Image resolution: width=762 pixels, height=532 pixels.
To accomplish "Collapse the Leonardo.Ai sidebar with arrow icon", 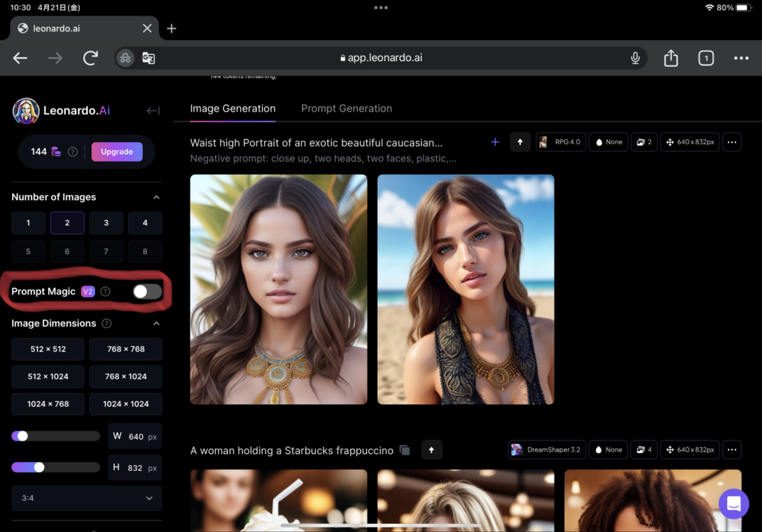I will (153, 111).
